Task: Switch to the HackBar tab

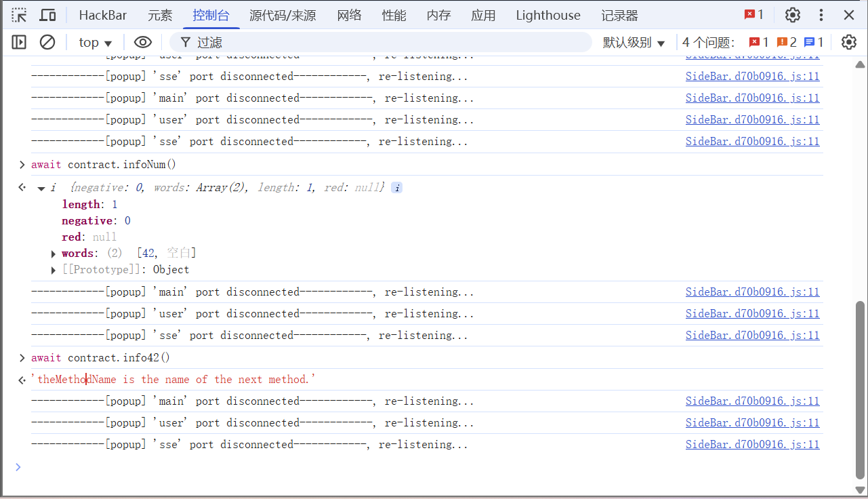Action: [x=103, y=15]
